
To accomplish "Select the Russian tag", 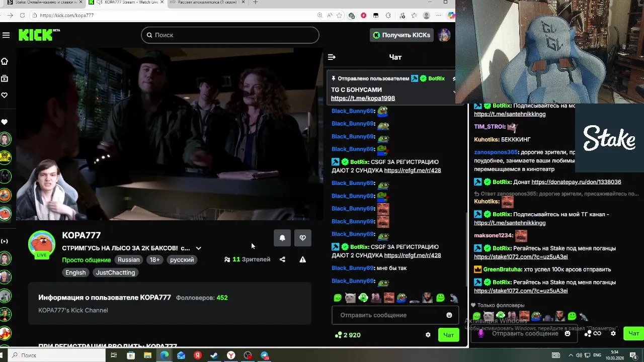I will pos(129,260).
